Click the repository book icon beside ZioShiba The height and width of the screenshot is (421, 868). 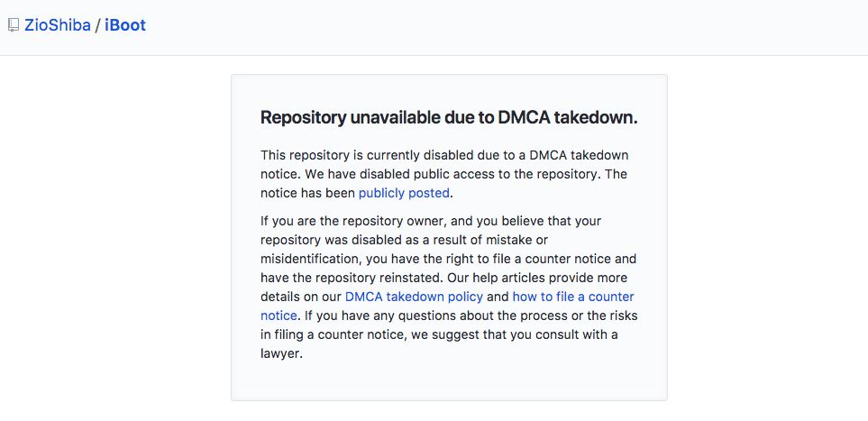point(14,25)
